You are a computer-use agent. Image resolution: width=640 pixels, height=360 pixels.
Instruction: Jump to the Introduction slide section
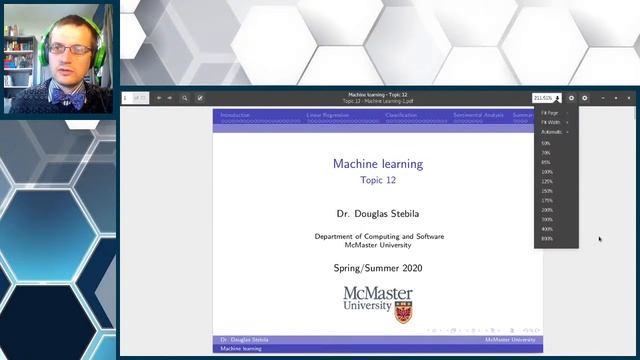click(235, 115)
